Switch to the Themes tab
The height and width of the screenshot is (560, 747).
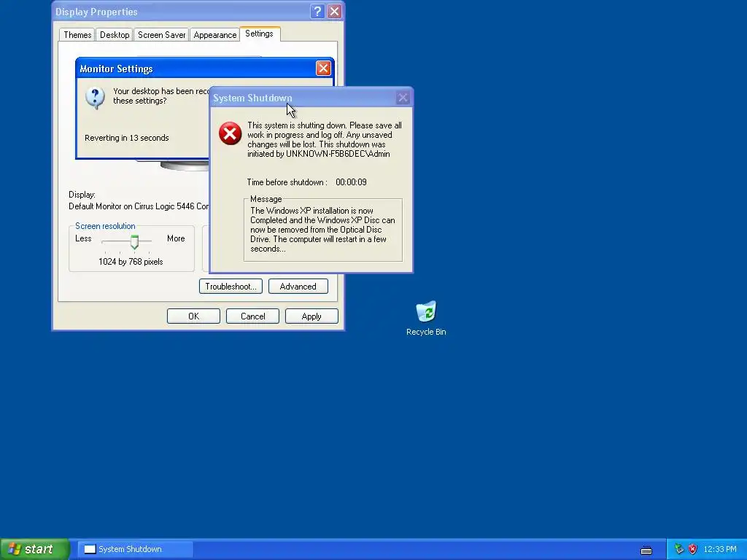(x=77, y=35)
